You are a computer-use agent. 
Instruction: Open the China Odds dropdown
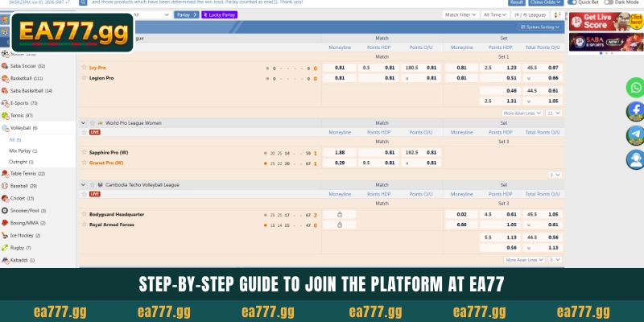(x=546, y=2)
